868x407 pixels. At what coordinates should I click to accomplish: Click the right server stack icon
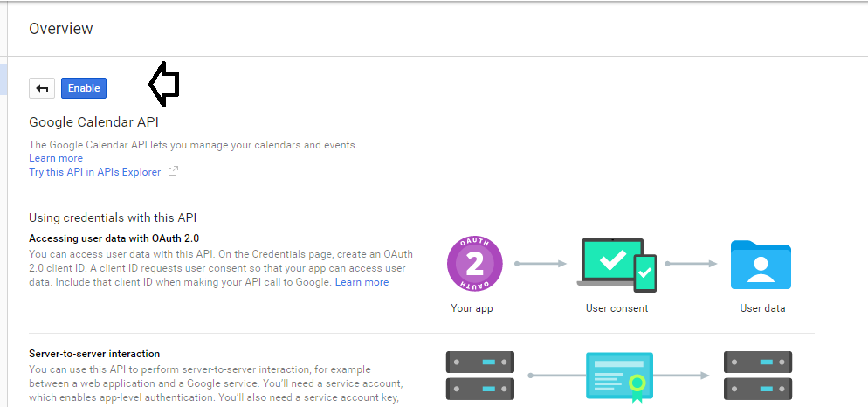pyautogui.click(x=758, y=375)
